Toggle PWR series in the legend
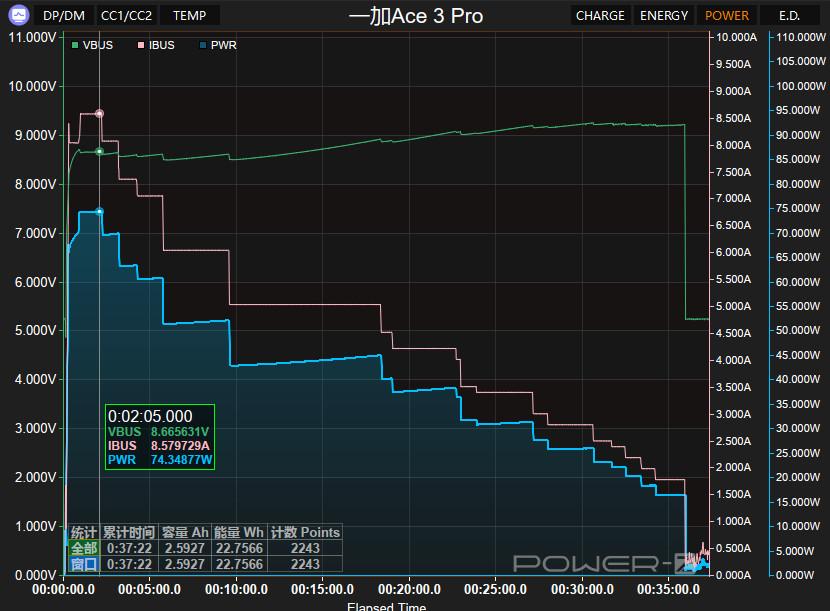Image resolution: width=830 pixels, height=611 pixels. [x=218, y=46]
